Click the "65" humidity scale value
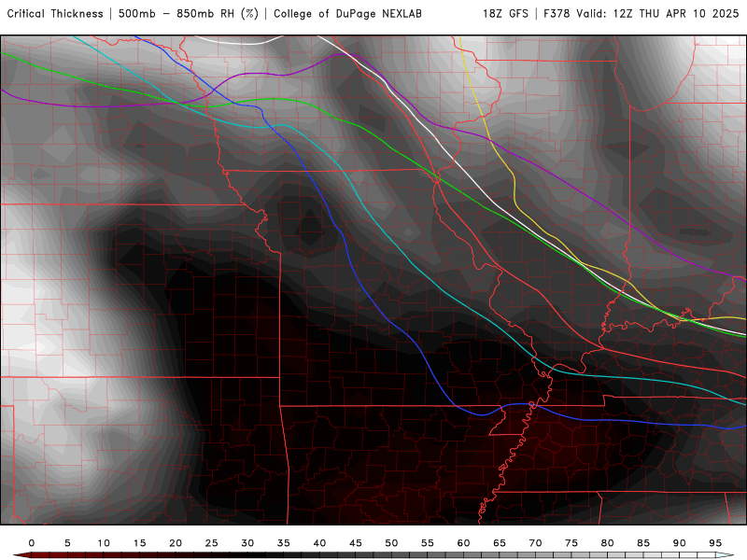The width and height of the screenshot is (747, 560). tap(500, 543)
